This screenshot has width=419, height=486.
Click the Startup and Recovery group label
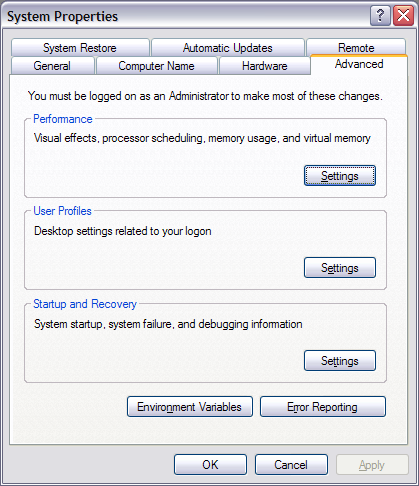click(x=85, y=304)
